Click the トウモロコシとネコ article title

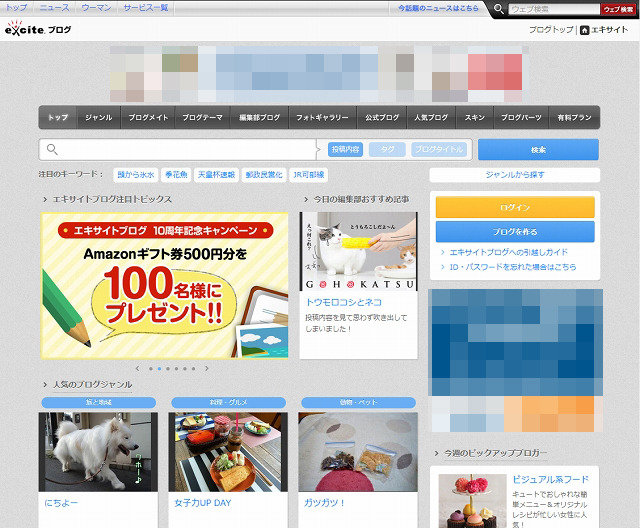tap(344, 302)
